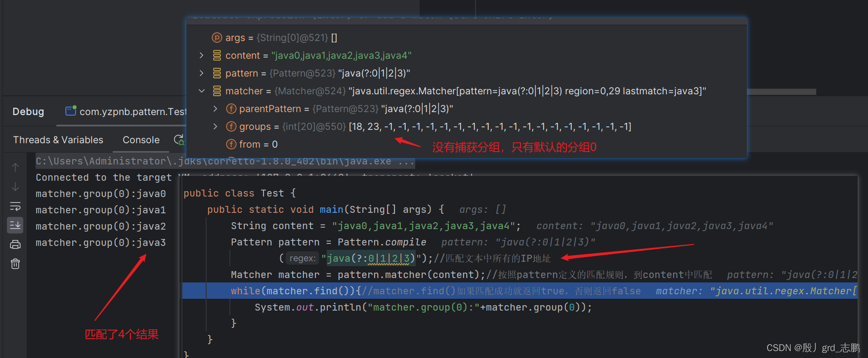The width and height of the screenshot is (868, 358).
Task: Click the parameter icon beside args
Action: (217, 38)
